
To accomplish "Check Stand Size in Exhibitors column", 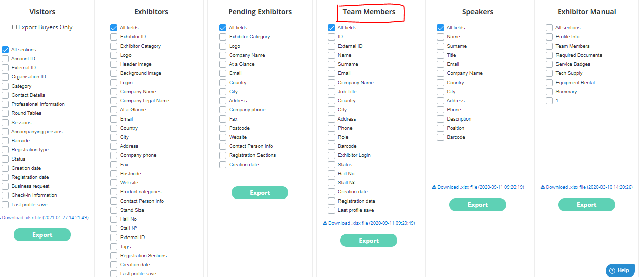I will pos(114,210).
